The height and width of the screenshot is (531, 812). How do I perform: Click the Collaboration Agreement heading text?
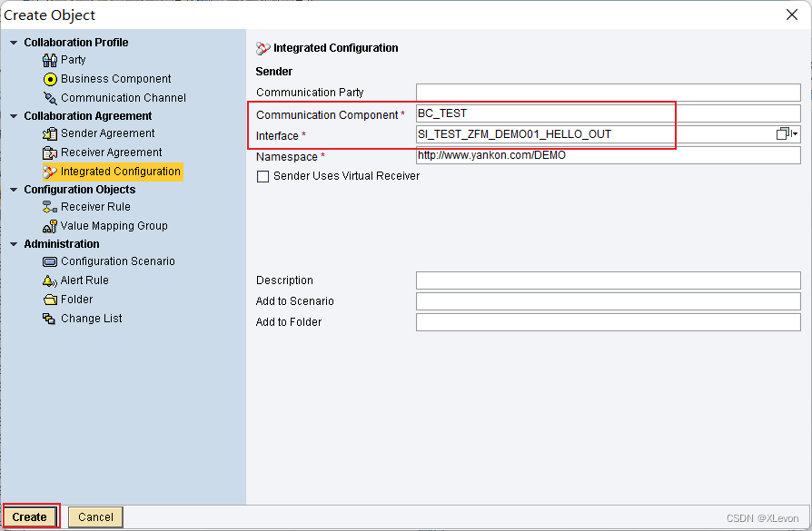[x=88, y=116]
